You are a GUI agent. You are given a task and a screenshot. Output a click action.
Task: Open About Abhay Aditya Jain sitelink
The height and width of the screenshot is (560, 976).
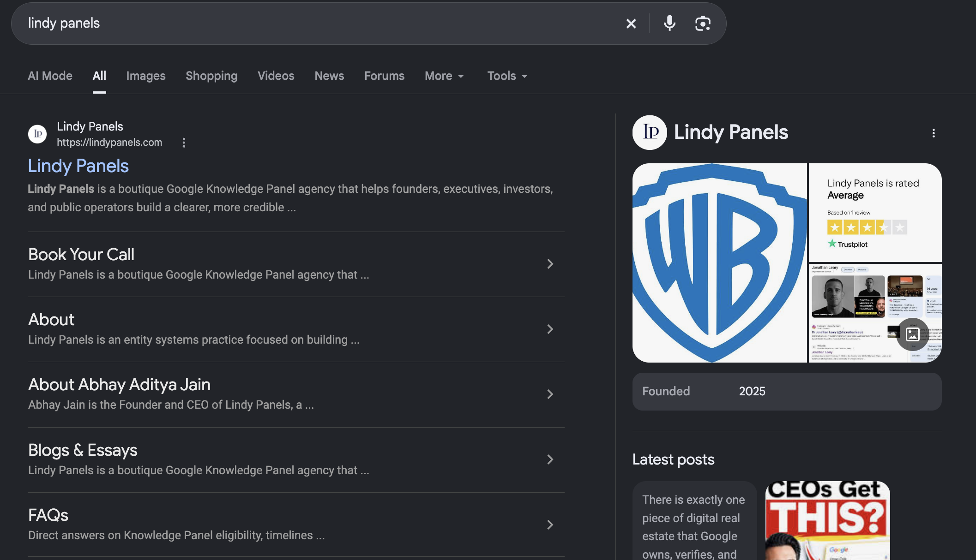(x=119, y=385)
